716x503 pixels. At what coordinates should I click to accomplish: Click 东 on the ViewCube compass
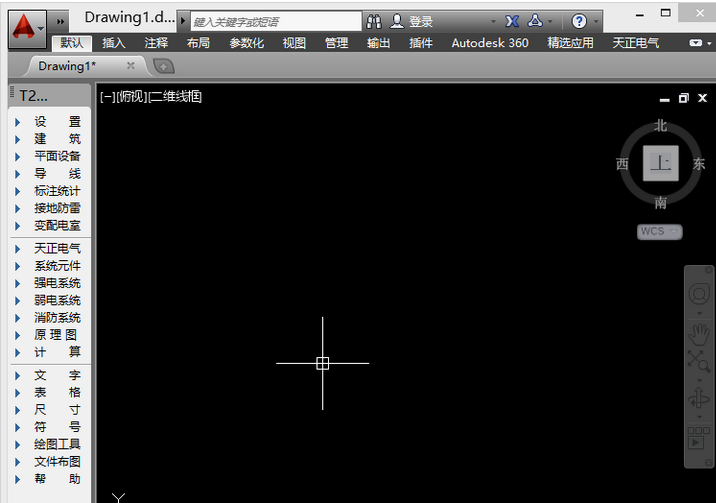tap(699, 164)
